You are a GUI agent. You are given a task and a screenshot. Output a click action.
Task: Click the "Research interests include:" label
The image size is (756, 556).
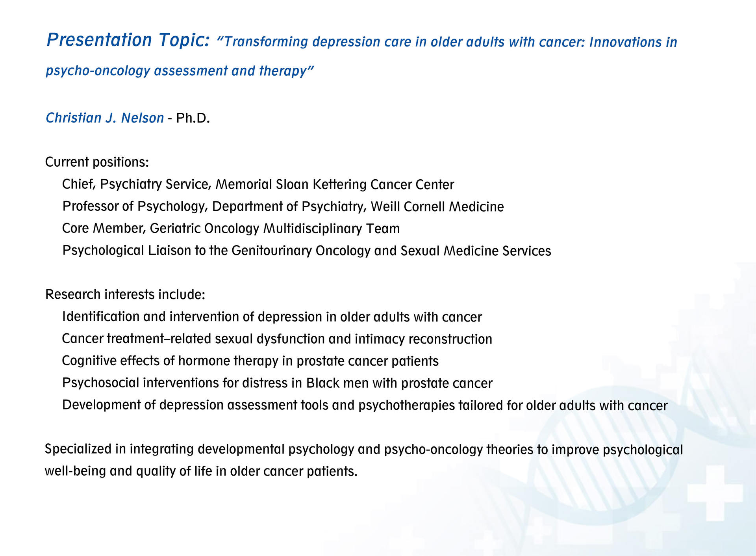[x=125, y=294]
